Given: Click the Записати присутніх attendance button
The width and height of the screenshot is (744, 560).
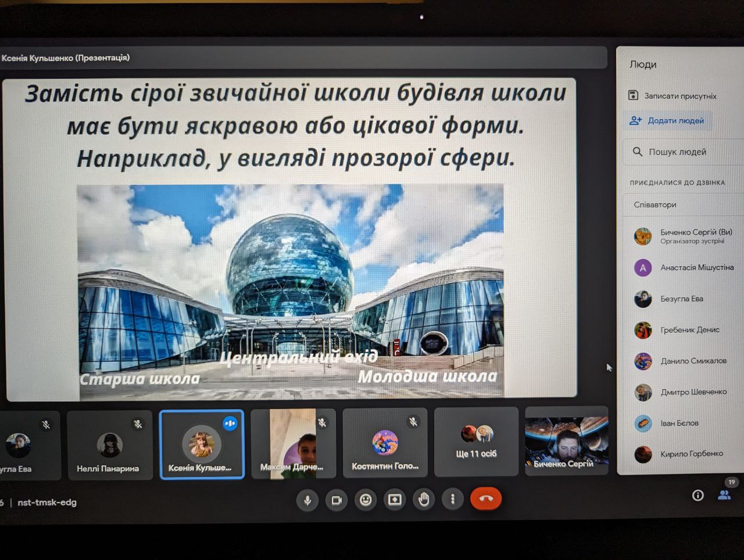Looking at the screenshot, I should (x=673, y=96).
